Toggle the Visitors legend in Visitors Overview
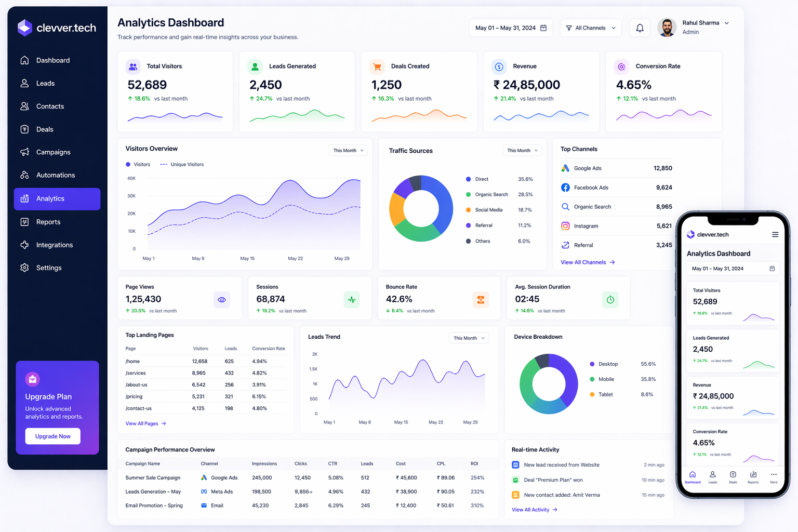 coord(138,165)
